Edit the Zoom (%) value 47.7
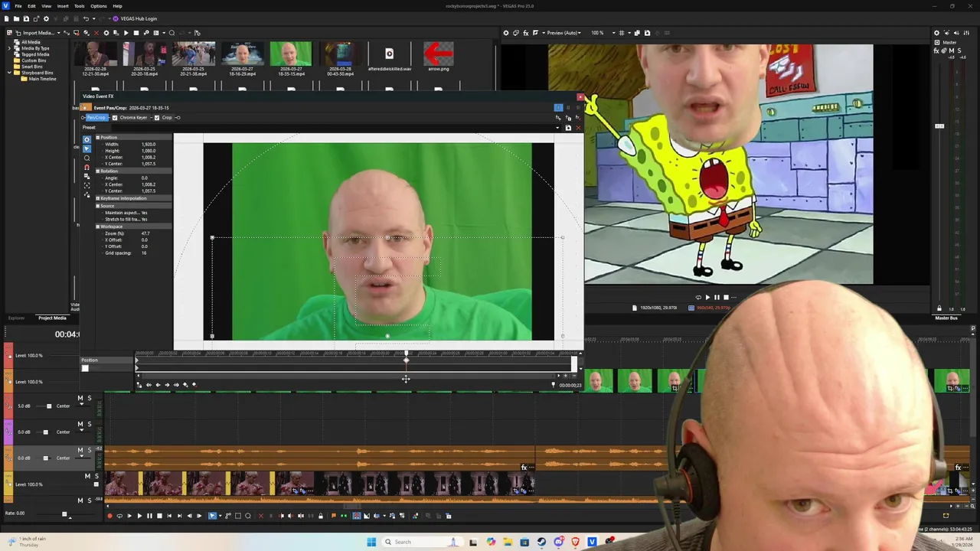The height and width of the screenshot is (551, 980). (x=145, y=233)
